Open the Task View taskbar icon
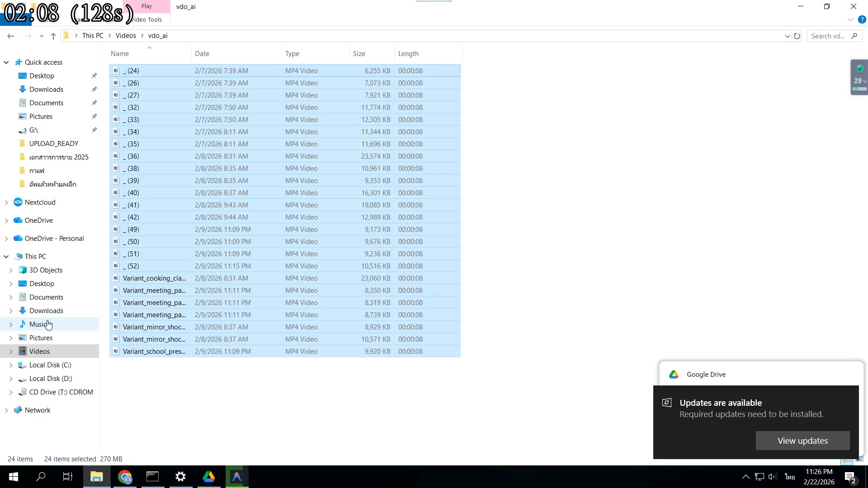This screenshot has width=868, height=488. tap(68, 477)
